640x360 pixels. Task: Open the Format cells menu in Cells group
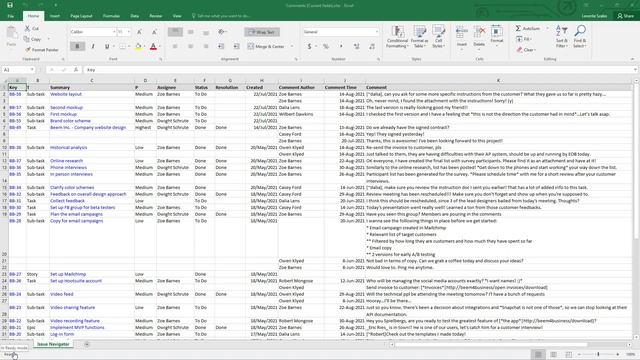click(497, 37)
